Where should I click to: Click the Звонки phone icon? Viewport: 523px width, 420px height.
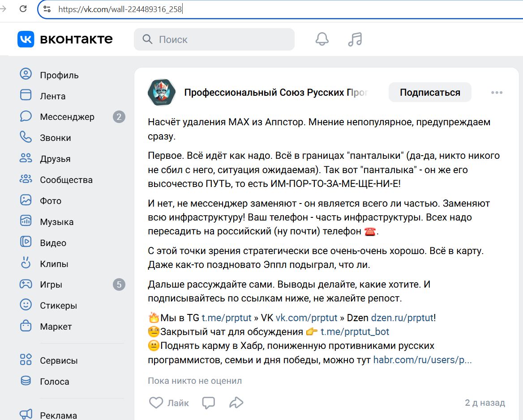[26, 137]
